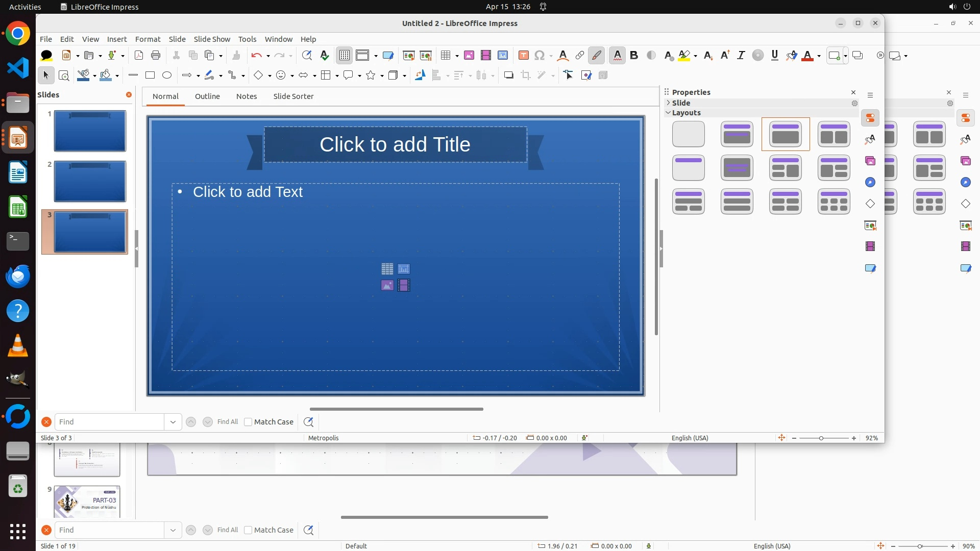Select slide 2 thumbnail in Slides panel
Viewport: 980px width, 551px height.
90,181
